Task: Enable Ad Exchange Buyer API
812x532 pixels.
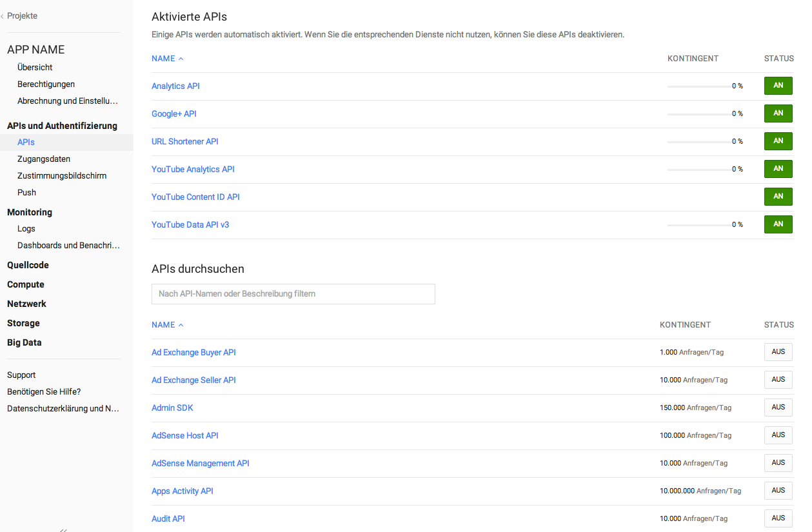Action: 778,352
